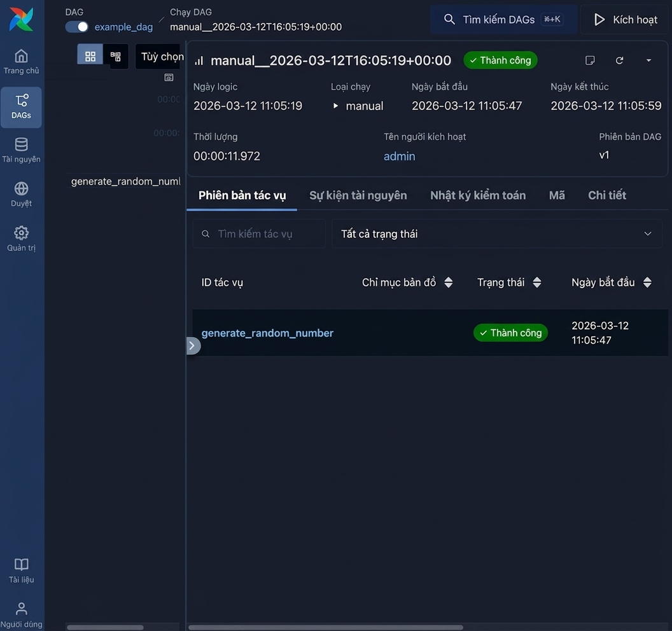Viewport: 672px width, 631px height.
Task: Open the DAGs section in sidebar
Action: 21,107
